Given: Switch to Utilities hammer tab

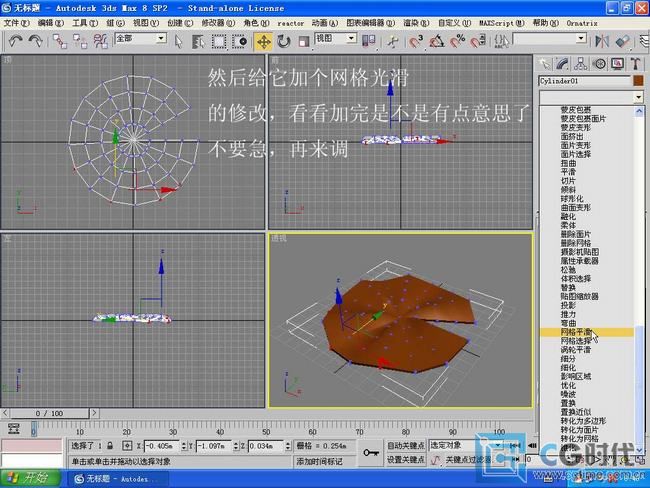Looking at the screenshot, I should tap(635, 64).
